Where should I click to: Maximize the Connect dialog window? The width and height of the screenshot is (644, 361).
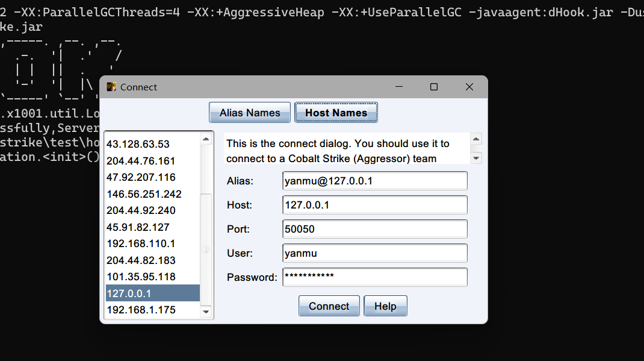[434, 87]
